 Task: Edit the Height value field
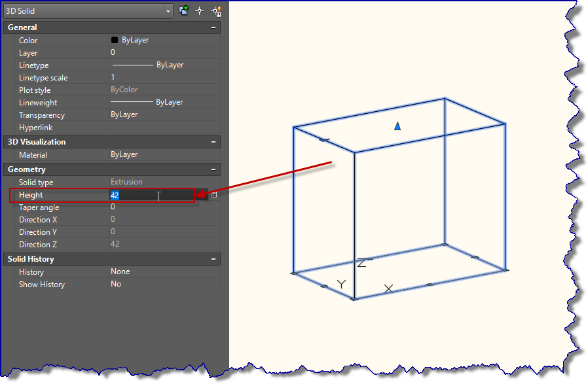[144, 195]
